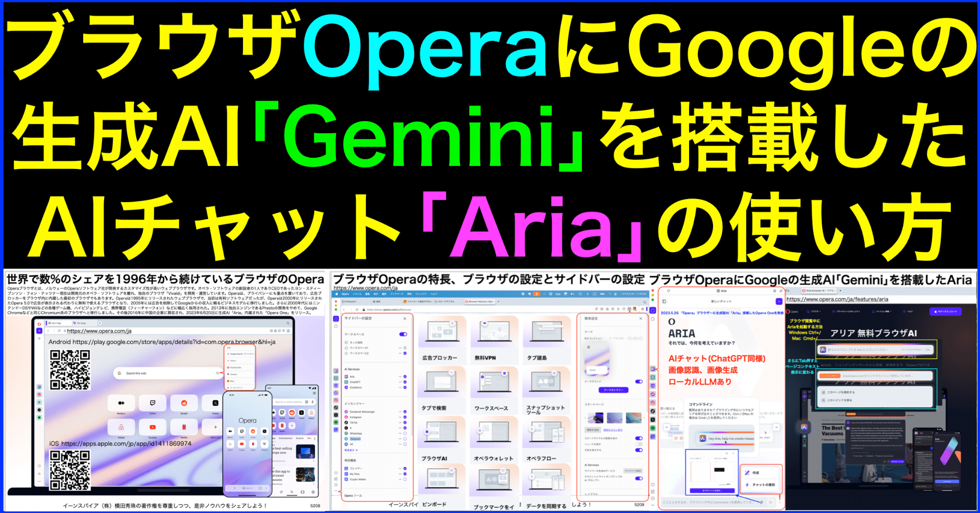Click the heart bookmark icon in the address bar
Screen dimensions: 980x513
(x=623, y=308)
